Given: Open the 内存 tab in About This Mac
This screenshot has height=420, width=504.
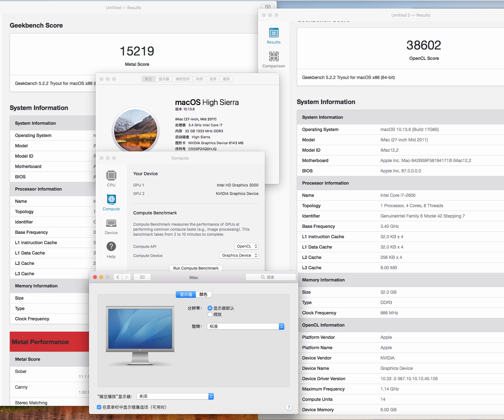Looking at the screenshot, I should point(199,79).
